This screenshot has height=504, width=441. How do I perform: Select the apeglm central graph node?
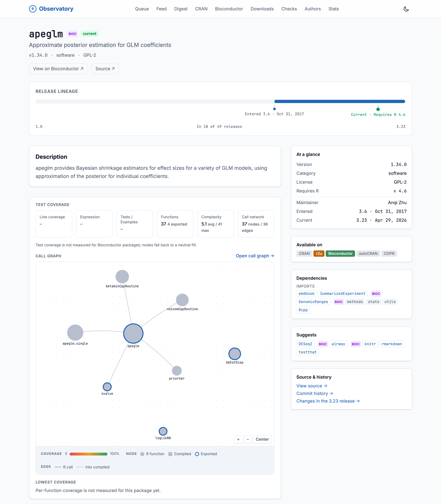133,333
